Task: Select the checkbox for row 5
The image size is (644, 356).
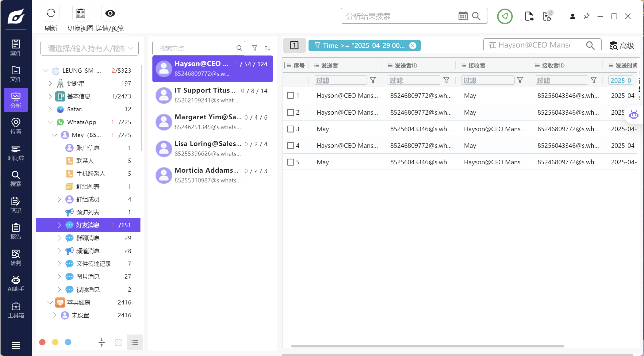Action: click(290, 162)
